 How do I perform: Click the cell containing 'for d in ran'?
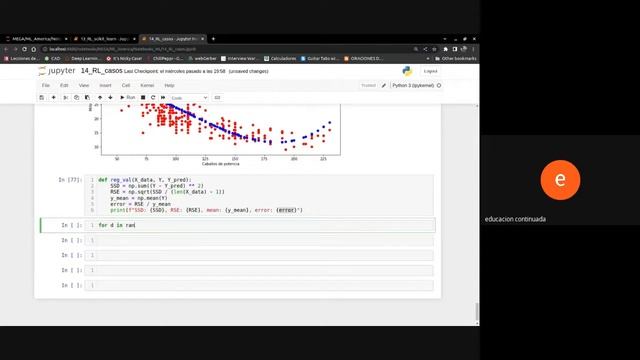pyautogui.click(x=260, y=225)
